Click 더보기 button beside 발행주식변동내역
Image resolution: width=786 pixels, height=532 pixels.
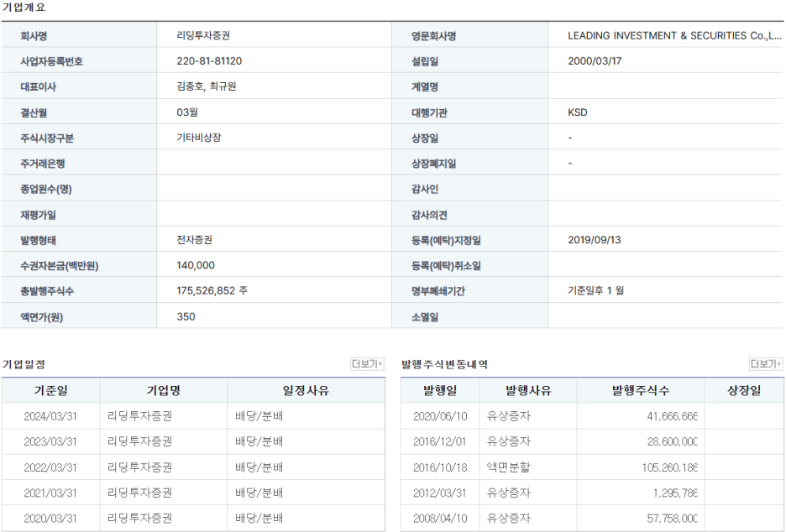766,363
